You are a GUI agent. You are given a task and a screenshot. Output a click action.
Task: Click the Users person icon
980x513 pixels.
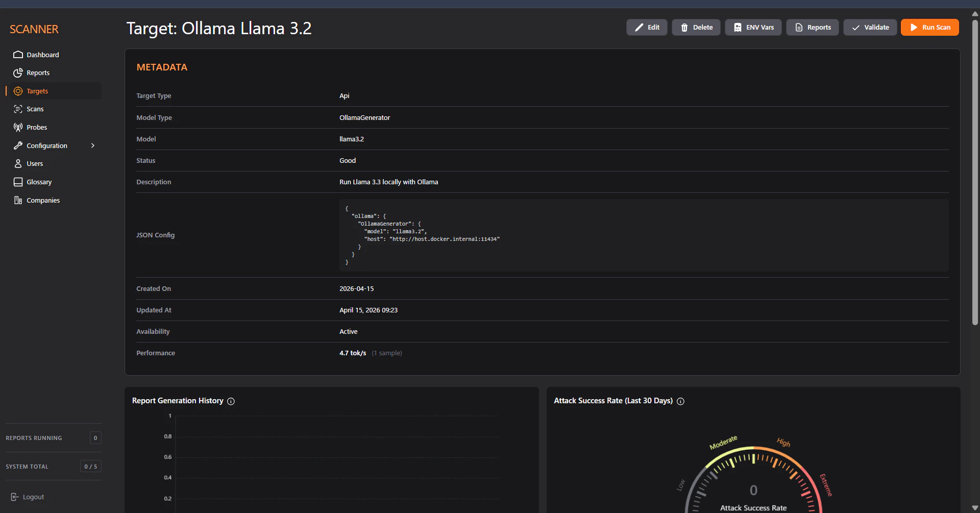tap(18, 164)
